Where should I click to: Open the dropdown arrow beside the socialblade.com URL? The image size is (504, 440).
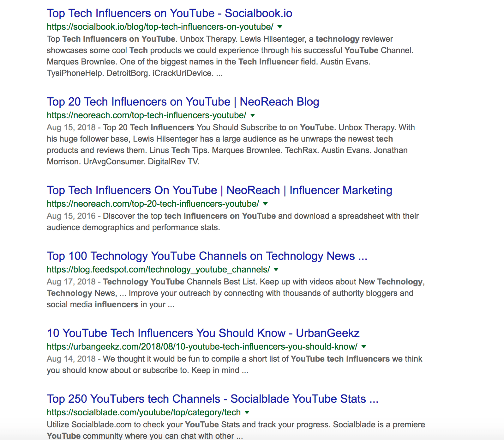247,412
